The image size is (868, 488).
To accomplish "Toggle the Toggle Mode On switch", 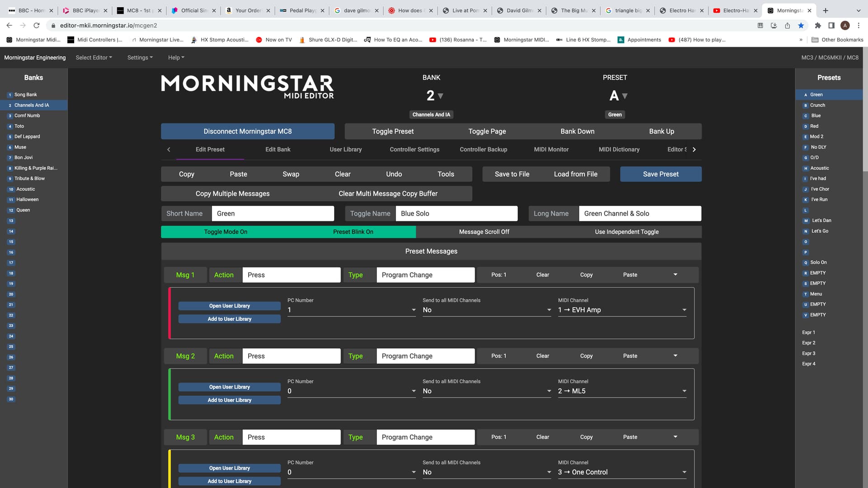I will pyautogui.click(x=225, y=232).
